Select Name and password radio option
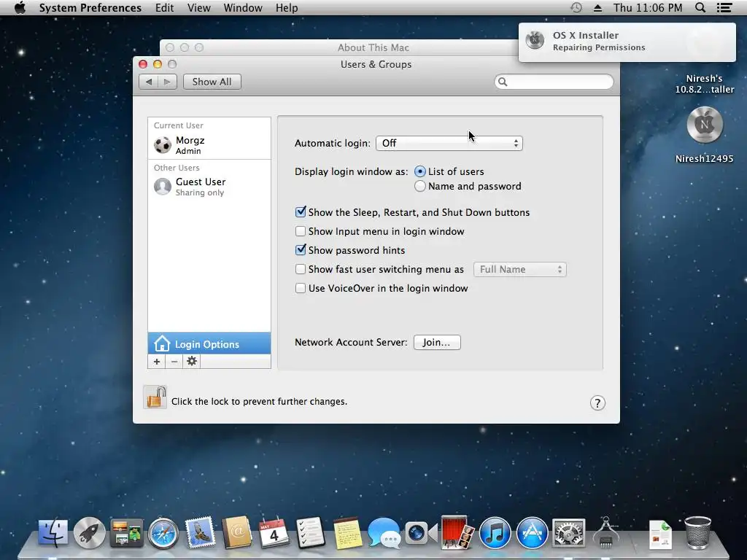 pos(419,186)
